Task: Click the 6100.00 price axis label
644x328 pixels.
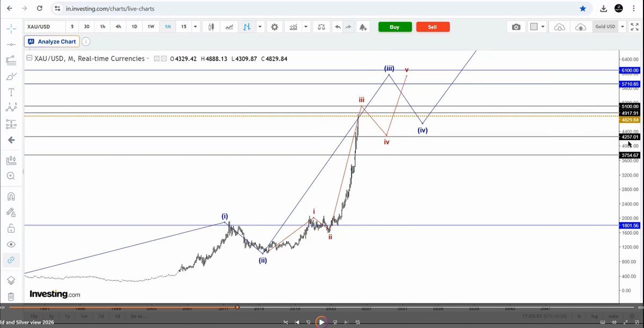Action: [630, 70]
